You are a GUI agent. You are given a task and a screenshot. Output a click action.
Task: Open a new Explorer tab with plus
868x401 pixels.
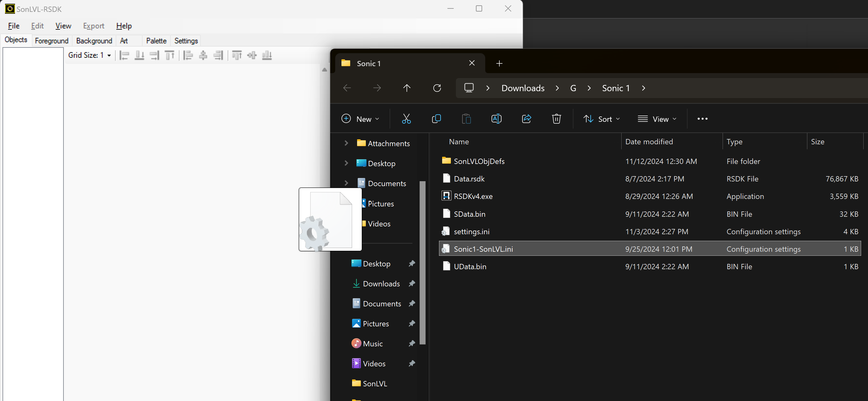pos(499,63)
